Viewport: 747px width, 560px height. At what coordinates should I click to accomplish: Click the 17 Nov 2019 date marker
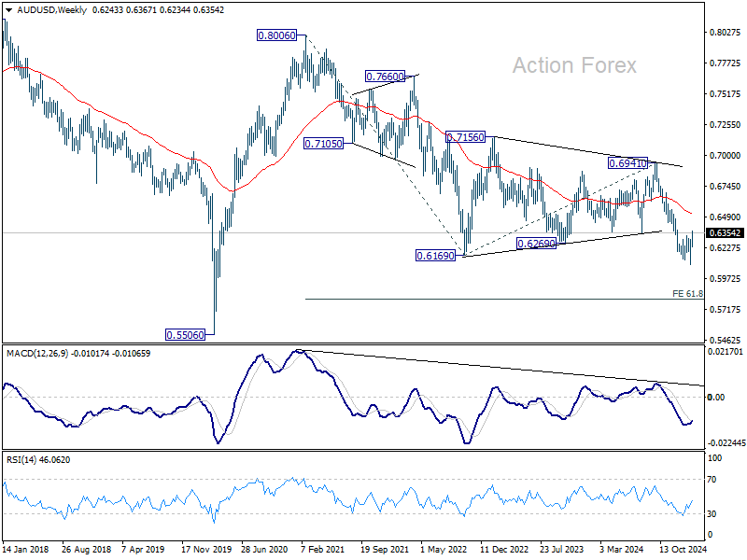pos(204,550)
